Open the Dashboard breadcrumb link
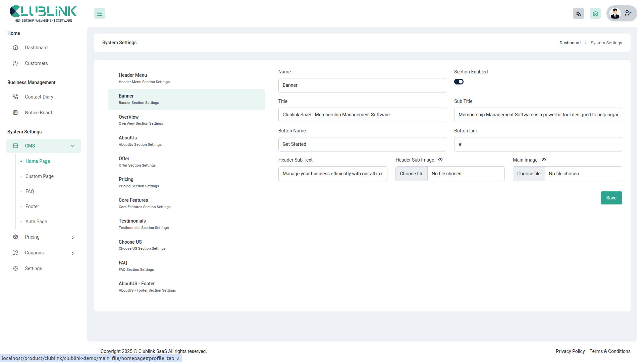This screenshot has width=644, height=362. point(570,43)
